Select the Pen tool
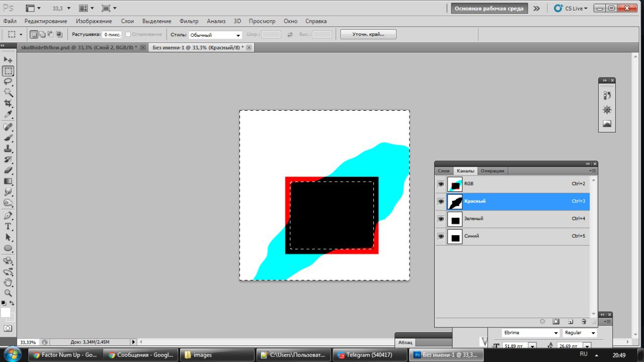 pos(8,215)
